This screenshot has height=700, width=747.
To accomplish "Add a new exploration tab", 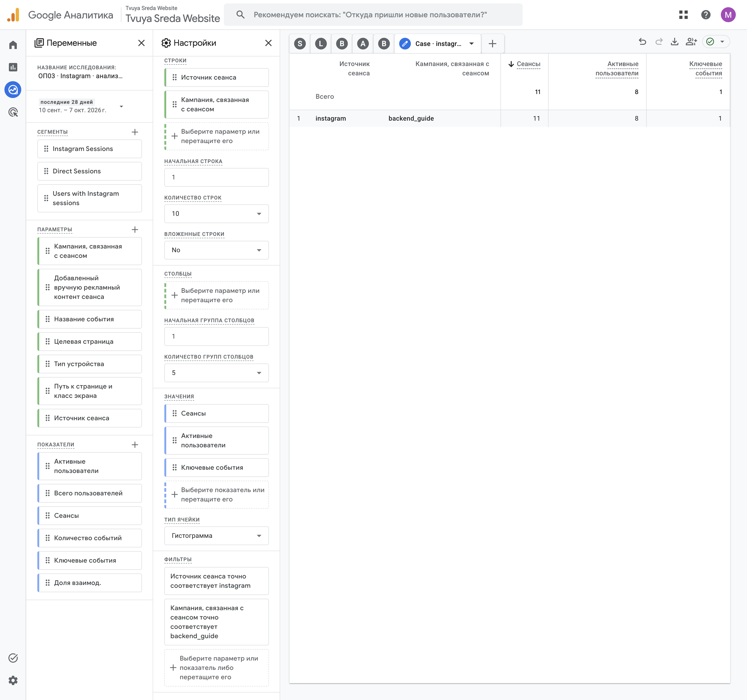I will pyautogui.click(x=492, y=44).
